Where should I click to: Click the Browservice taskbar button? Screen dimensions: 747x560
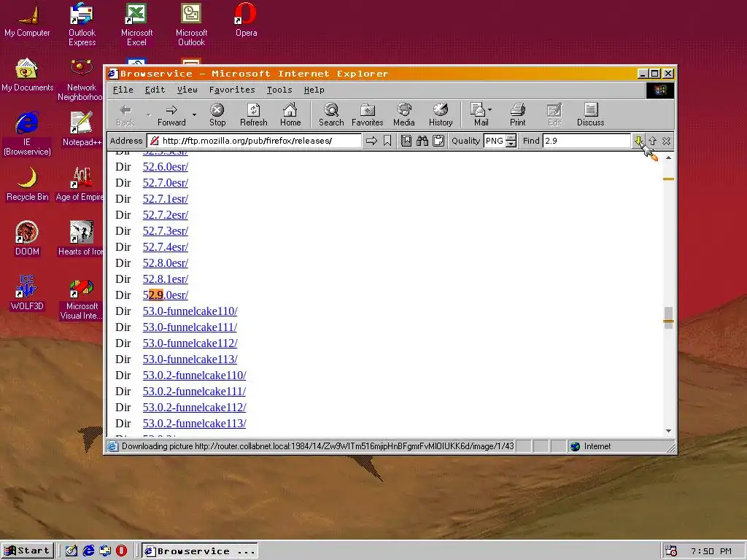tap(200, 551)
